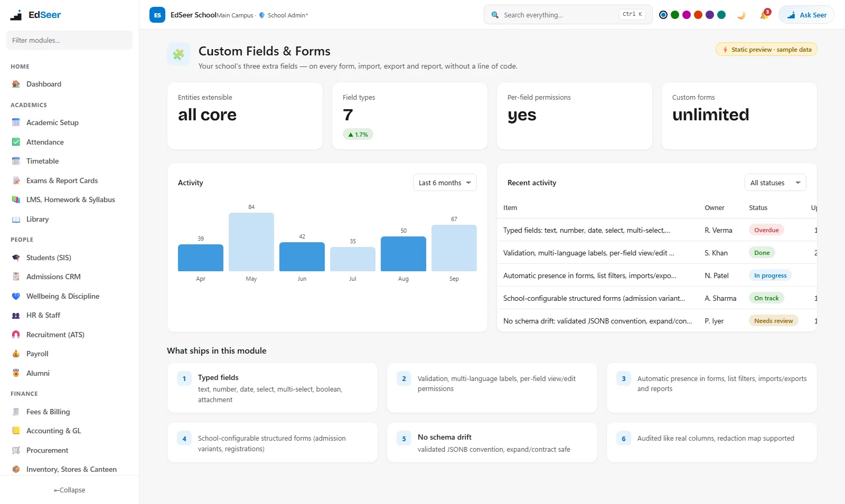Screen dimensions: 845x504
Task: Click the Exams & Report Cards icon
Action: tap(16, 180)
